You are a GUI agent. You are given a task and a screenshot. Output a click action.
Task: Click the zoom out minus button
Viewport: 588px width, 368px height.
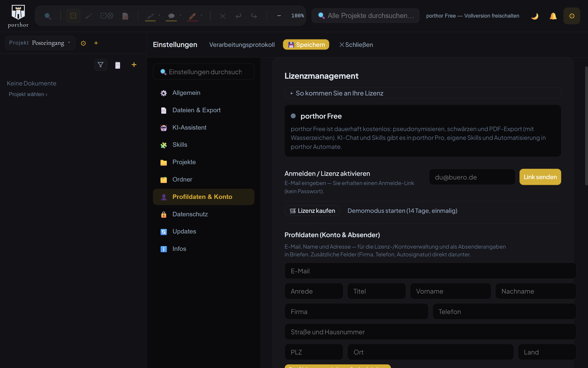click(279, 16)
